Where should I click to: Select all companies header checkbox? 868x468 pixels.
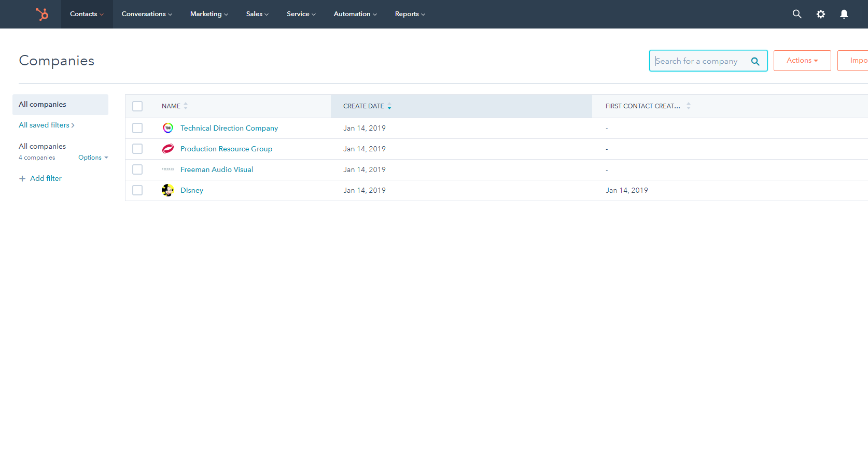pyautogui.click(x=137, y=106)
